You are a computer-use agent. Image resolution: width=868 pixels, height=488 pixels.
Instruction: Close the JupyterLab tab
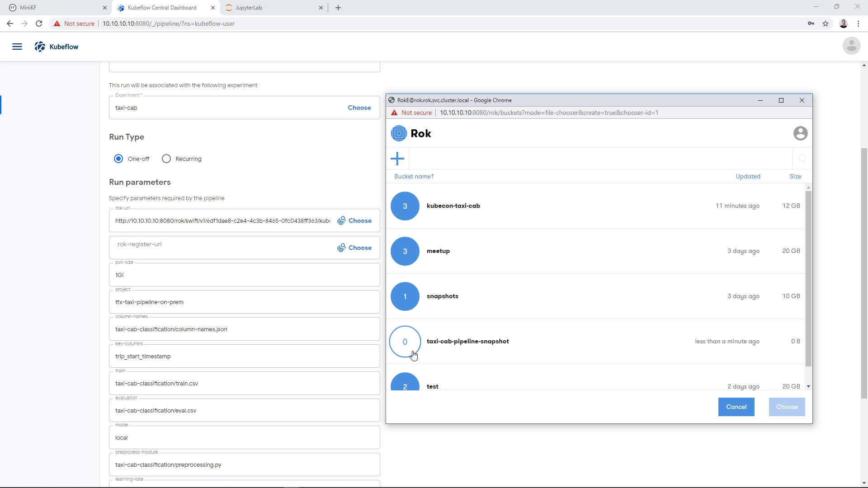[x=321, y=8]
